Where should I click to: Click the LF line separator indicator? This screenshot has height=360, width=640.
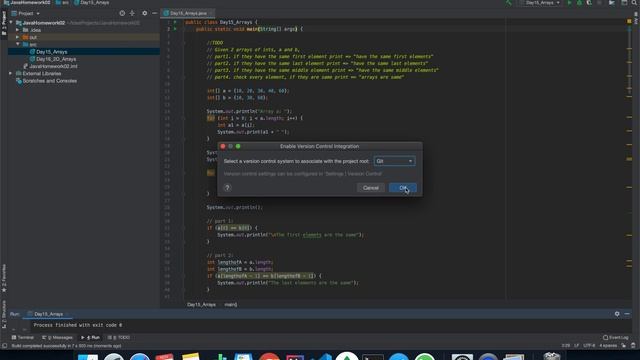(x=577, y=346)
